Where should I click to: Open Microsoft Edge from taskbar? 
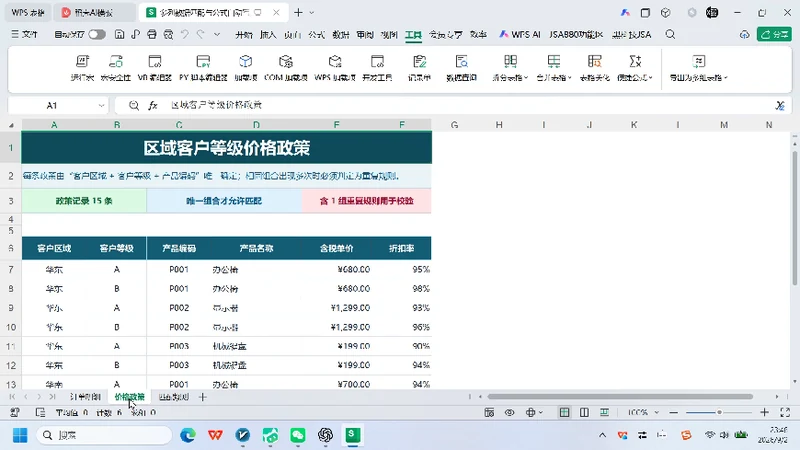[188, 435]
